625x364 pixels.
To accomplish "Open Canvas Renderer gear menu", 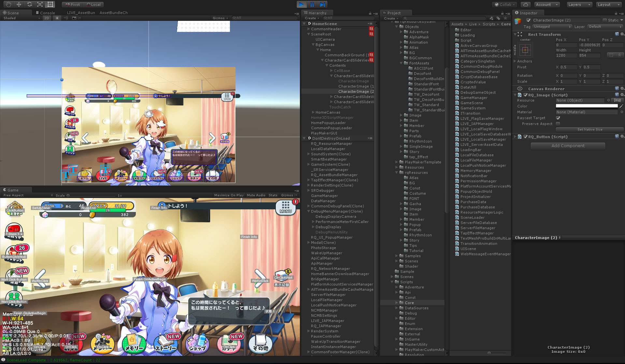I will 622,89.
